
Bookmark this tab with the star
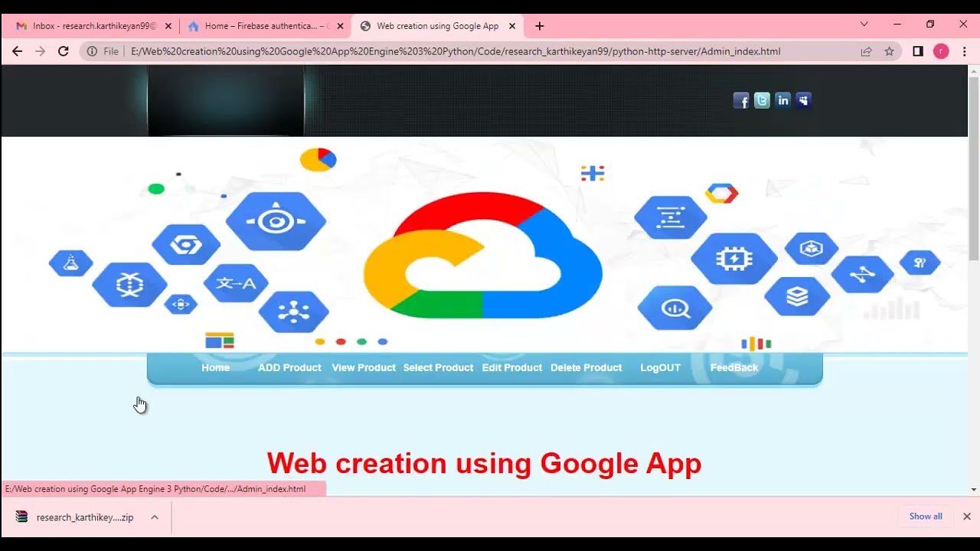889,51
